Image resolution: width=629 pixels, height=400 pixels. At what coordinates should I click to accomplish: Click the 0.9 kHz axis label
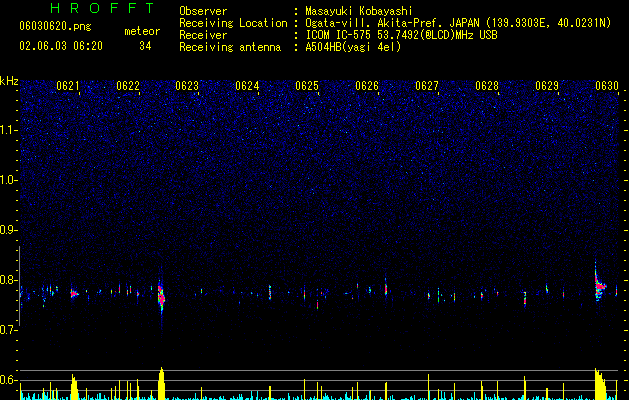click(9, 230)
